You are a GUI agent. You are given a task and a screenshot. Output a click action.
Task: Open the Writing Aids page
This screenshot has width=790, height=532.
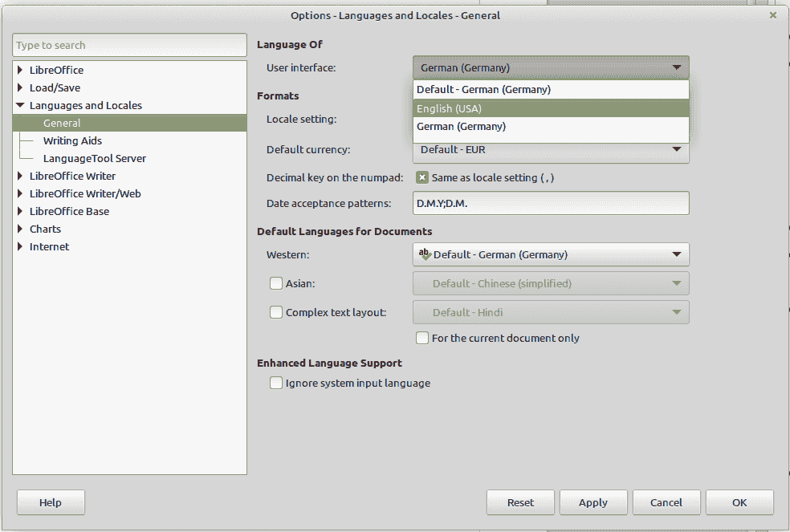point(72,140)
